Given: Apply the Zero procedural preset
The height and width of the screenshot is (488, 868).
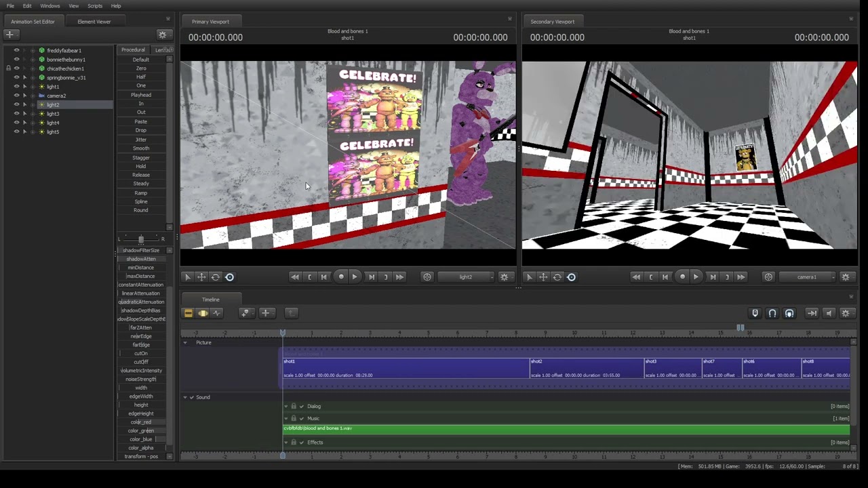Looking at the screenshot, I should [141, 68].
